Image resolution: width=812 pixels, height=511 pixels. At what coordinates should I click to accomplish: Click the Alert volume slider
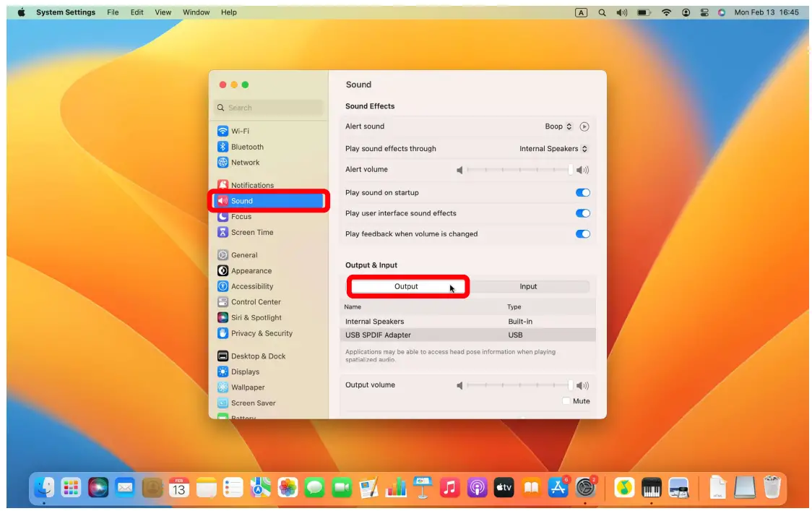point(519,169)
